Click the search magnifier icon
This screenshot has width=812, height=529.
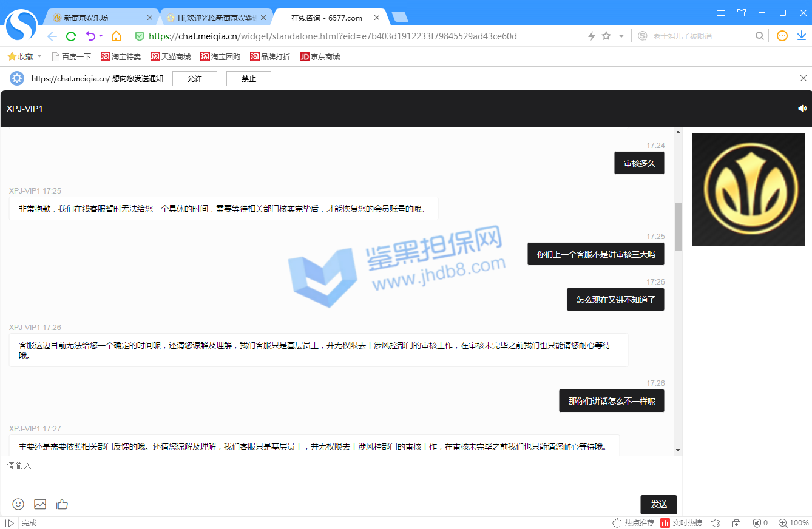[759, 36]
